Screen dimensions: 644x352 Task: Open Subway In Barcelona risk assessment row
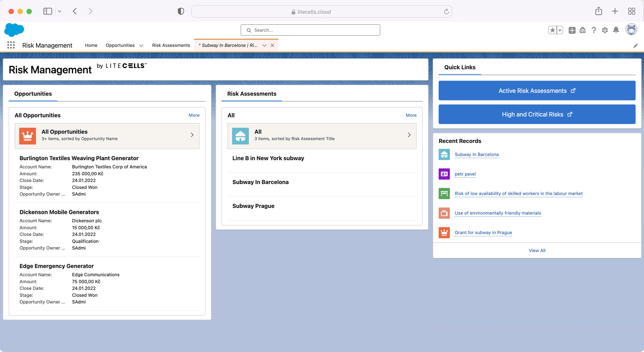[260, 182]
